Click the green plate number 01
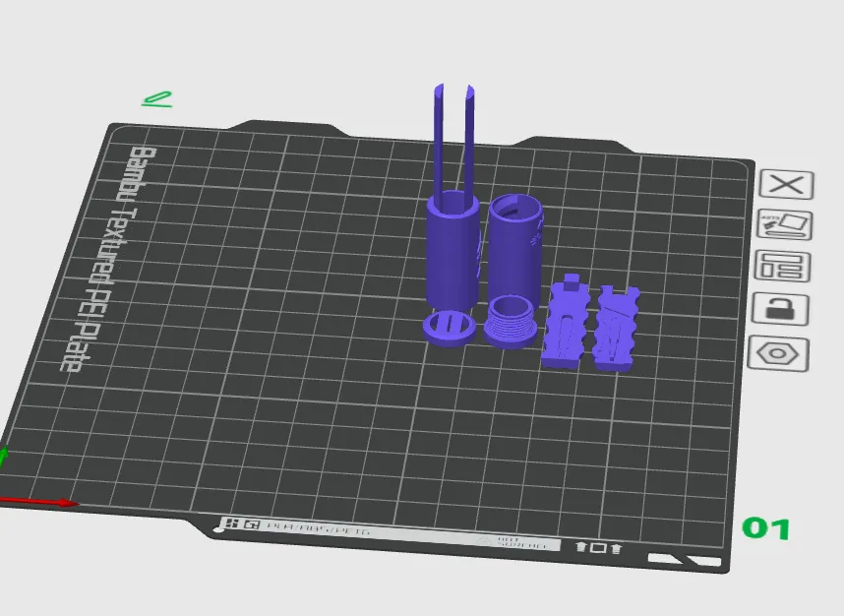This screenshot has width=844, height=616. coord(765,528)
